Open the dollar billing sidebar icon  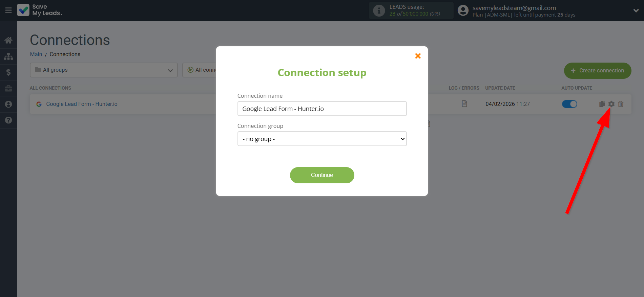point(8,72)
